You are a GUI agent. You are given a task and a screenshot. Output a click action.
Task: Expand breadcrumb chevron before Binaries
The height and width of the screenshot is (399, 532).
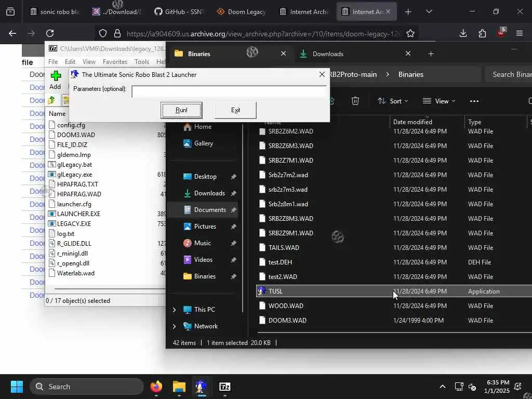click(388, 74)
